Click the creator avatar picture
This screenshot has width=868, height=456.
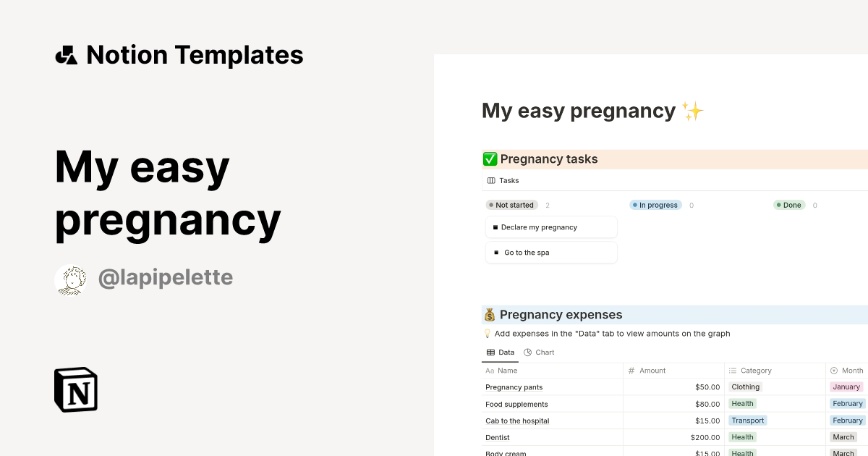point(71,279)
